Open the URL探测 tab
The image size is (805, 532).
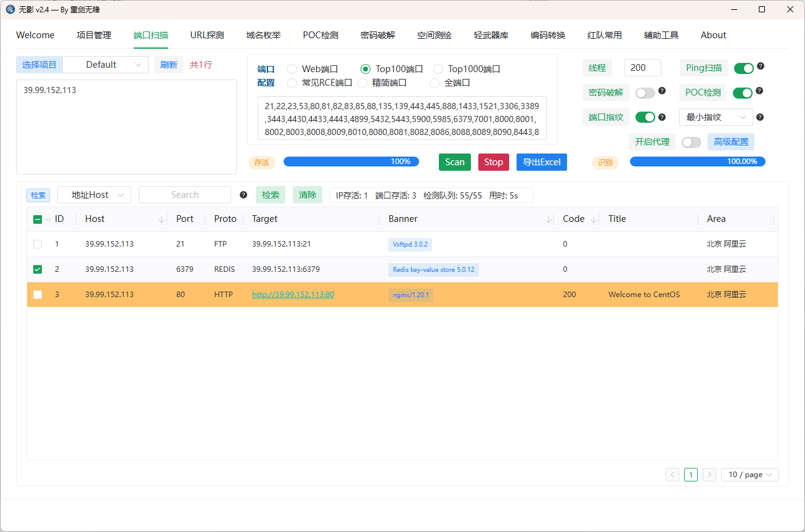tap(207, 35)
